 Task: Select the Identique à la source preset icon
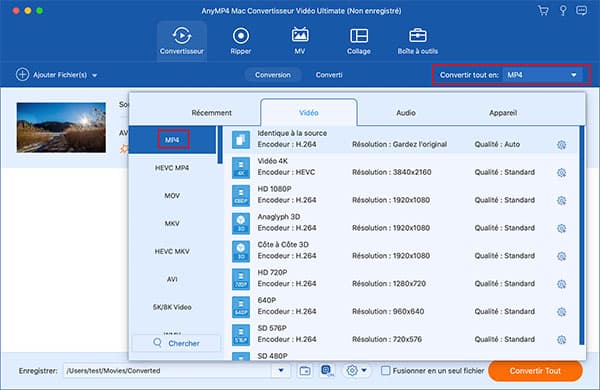point(241,140)
